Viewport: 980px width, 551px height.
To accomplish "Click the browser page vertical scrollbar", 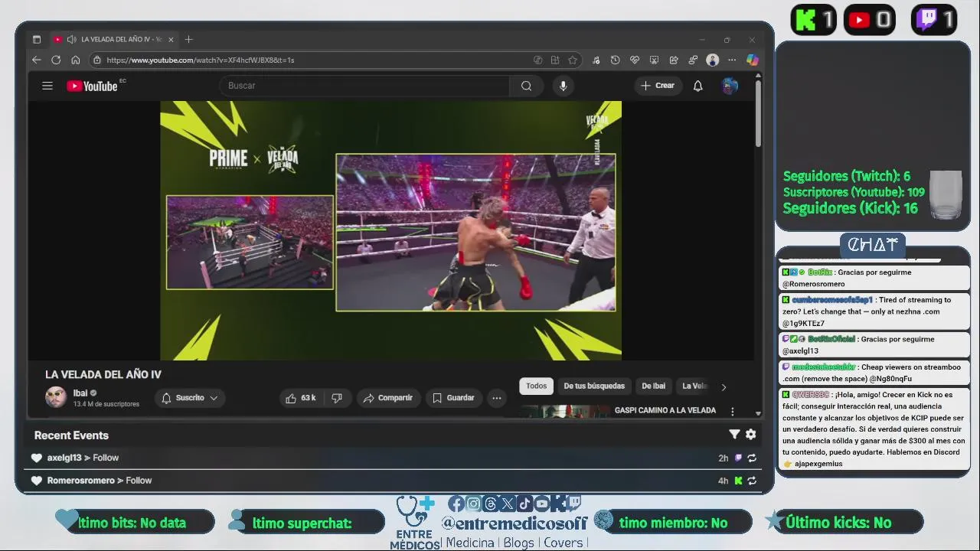I will coord(758,115).
